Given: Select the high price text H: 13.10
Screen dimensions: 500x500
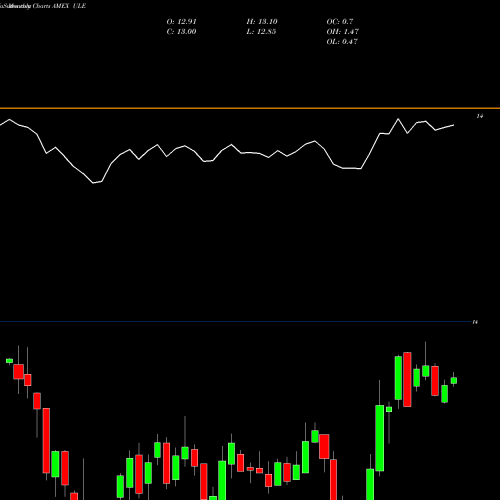Looking at the screenshot, I should pyautogui.click(x=262, y=22).
